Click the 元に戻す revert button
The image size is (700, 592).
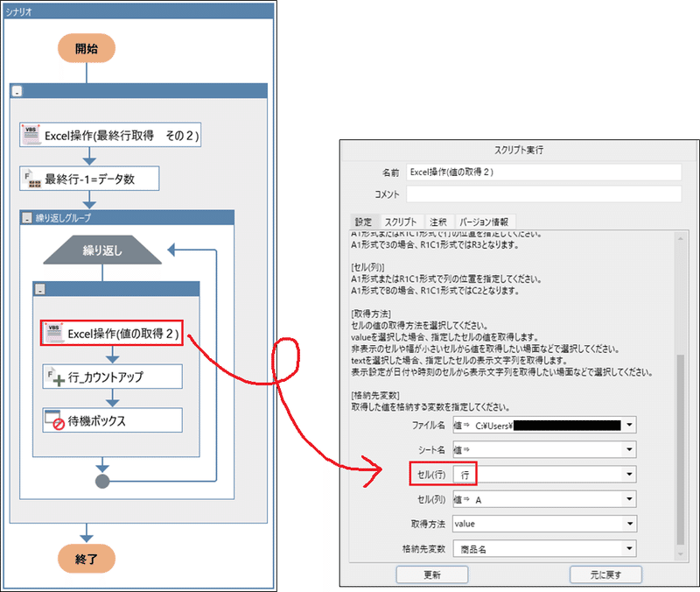[604, 574]
